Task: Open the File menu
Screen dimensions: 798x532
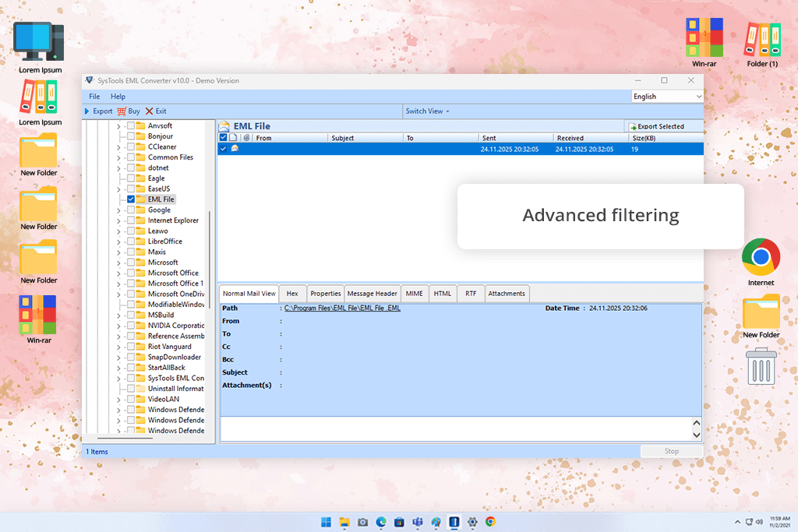Action: [94, 96]
